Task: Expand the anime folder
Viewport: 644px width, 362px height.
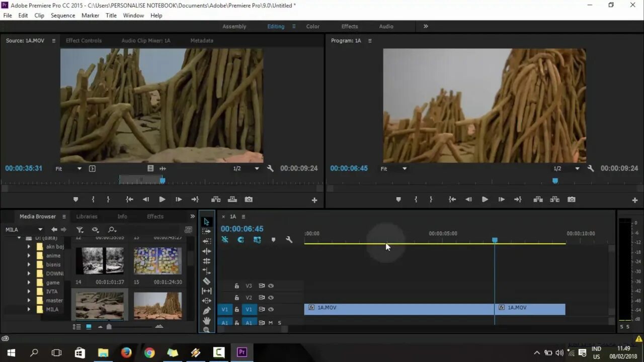Action: point(29,255)
